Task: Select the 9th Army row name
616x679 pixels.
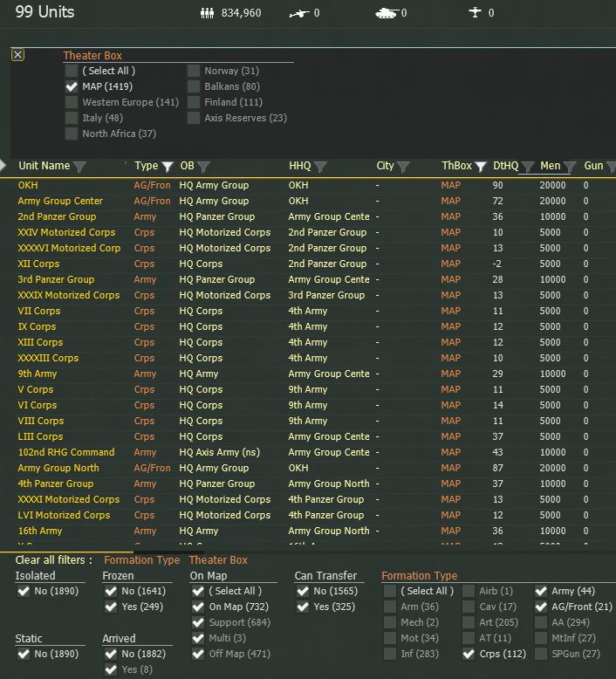Action: (38, 374)
